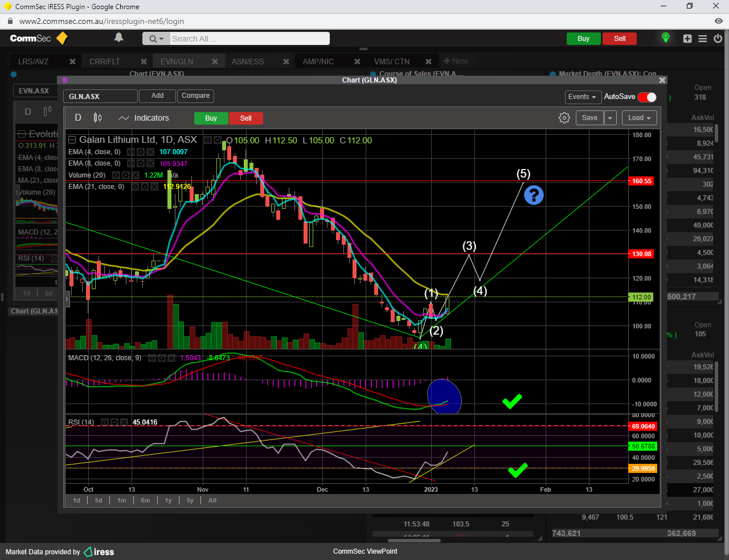Screen dimensions: 729x560
Task: Open the search type dropdown arrow
Action: point(156,39)
